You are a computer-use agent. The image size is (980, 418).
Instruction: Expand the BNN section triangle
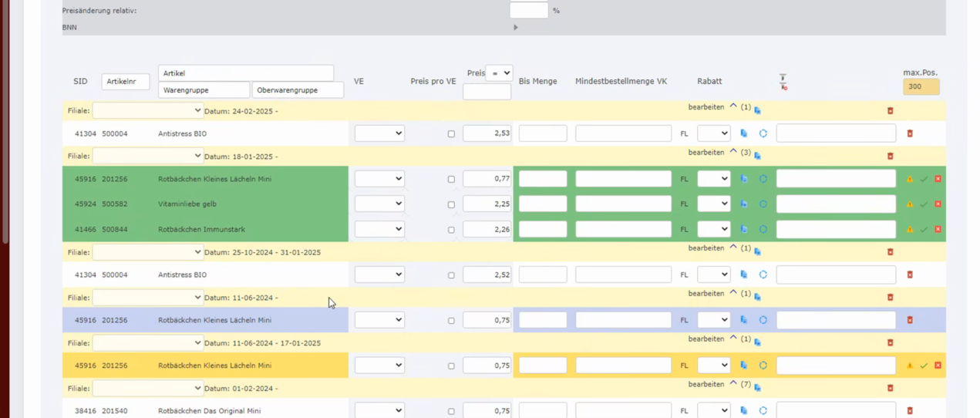516,28
